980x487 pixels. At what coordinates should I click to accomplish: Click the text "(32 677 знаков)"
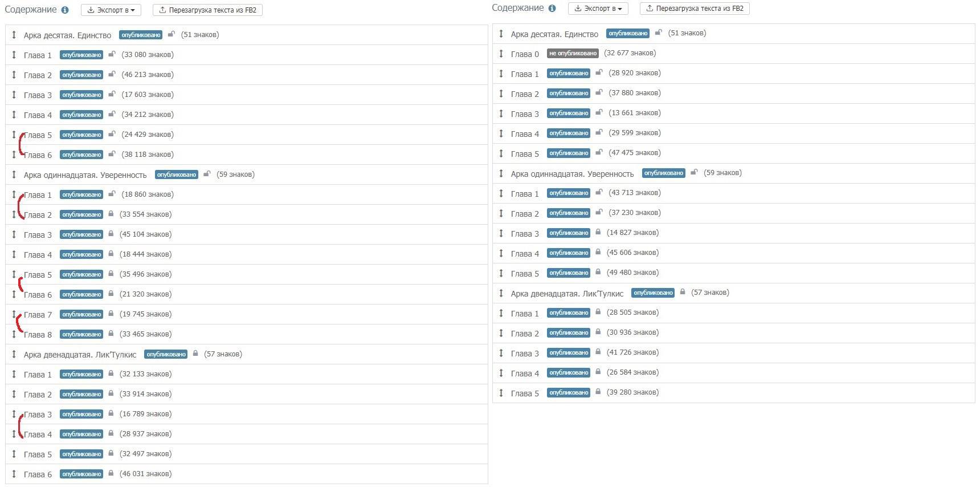pyautogui.click(x=630, y=53)
